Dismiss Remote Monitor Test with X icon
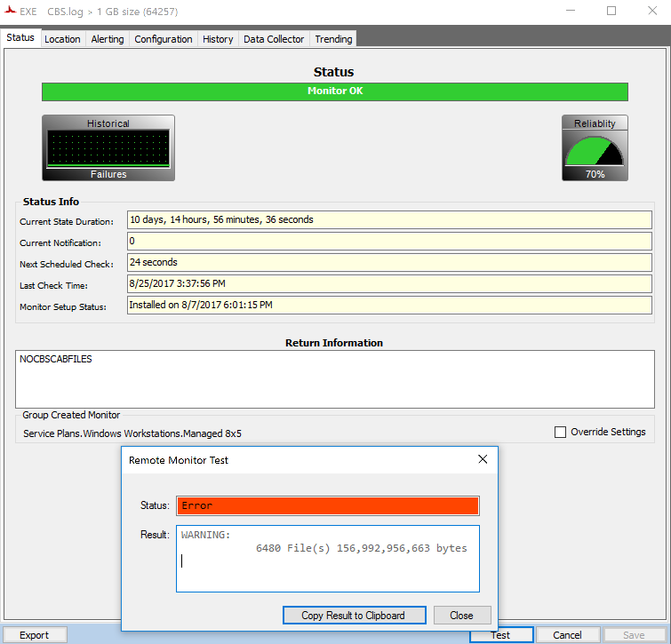 pos(483,459)
